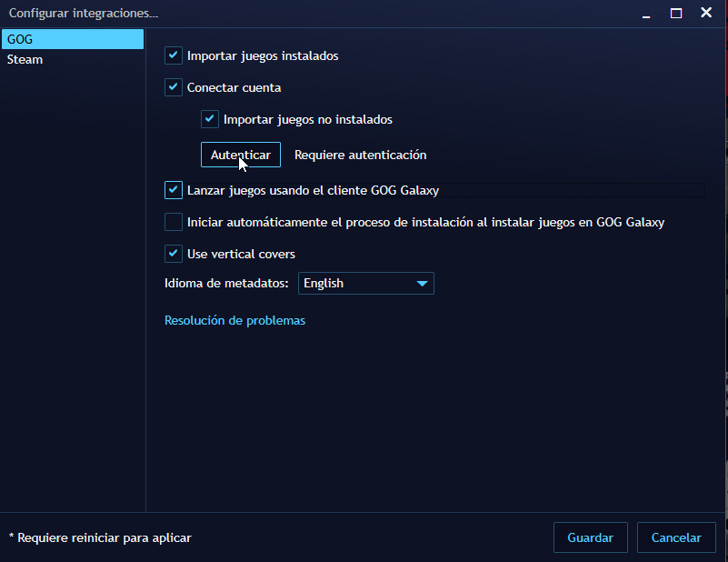
Task: Switch to the Steam integration tab
Action: (25, 59)
